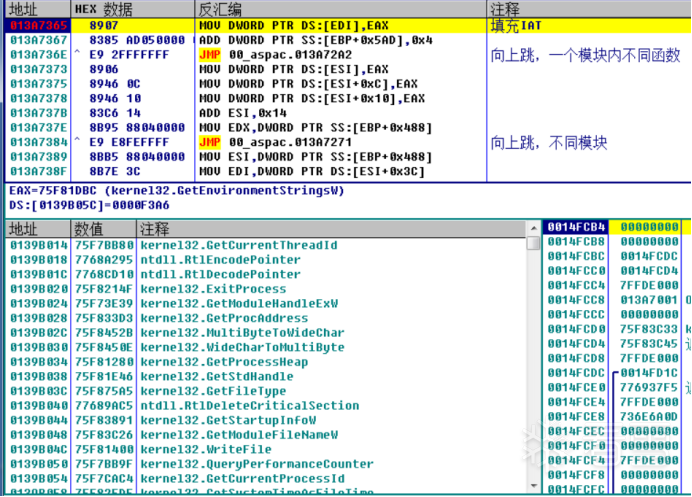
Task: Select stack value 776937F5
Action: pos(649,388)
